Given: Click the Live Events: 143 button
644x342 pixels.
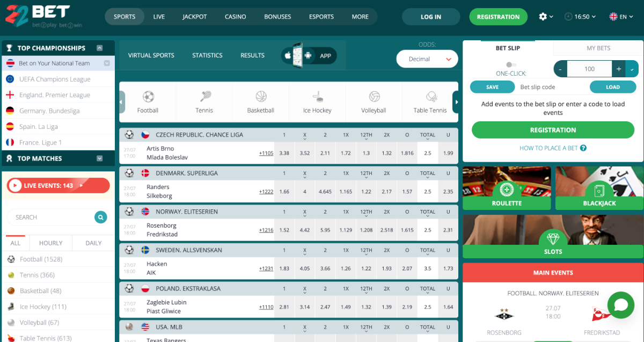Looking at the screenshot, I should point(58,185).
